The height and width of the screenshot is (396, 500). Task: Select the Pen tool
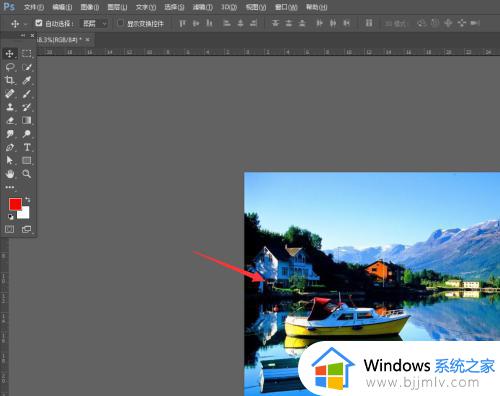click(10, 147)
